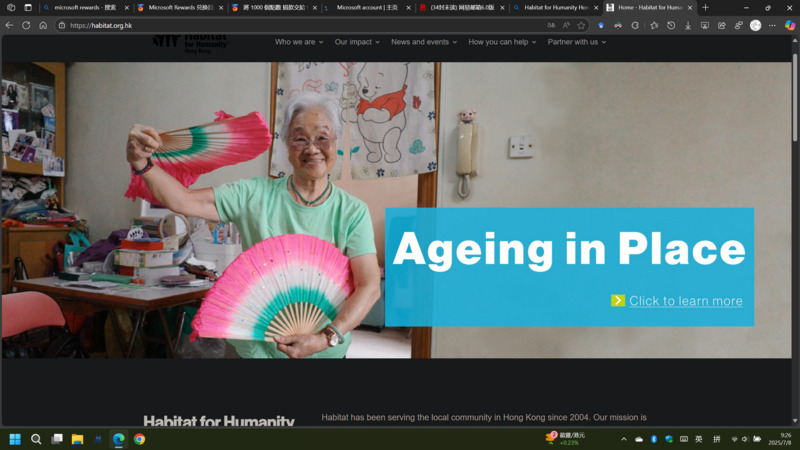Click the browser Refresh icon
The image size is (800, 450).
pyautogui.click(x=26, y=25)
